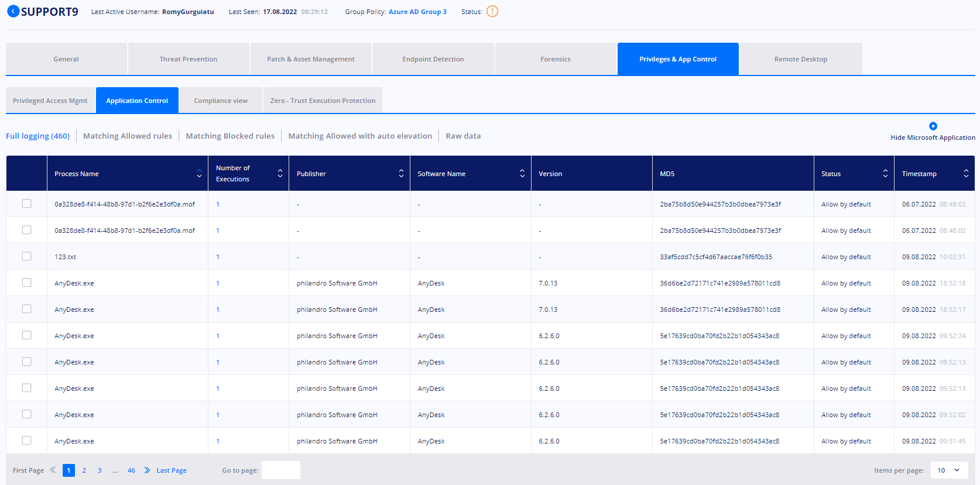Go to next page using double chevron
The width and height of the screenshot is (980, 485).
147,470
